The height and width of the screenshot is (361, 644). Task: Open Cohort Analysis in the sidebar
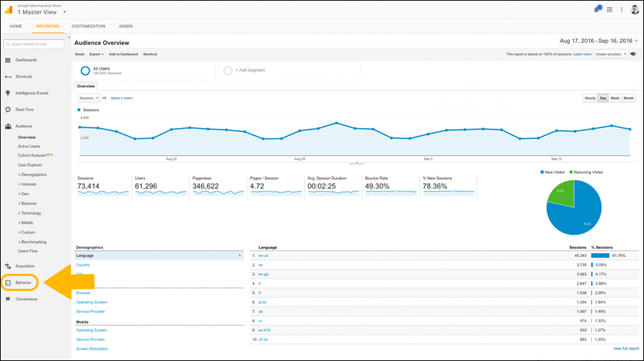point(31,155)
